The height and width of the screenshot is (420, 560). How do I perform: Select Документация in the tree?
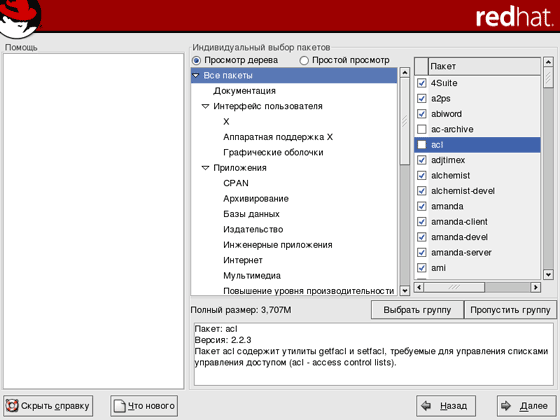245,91
